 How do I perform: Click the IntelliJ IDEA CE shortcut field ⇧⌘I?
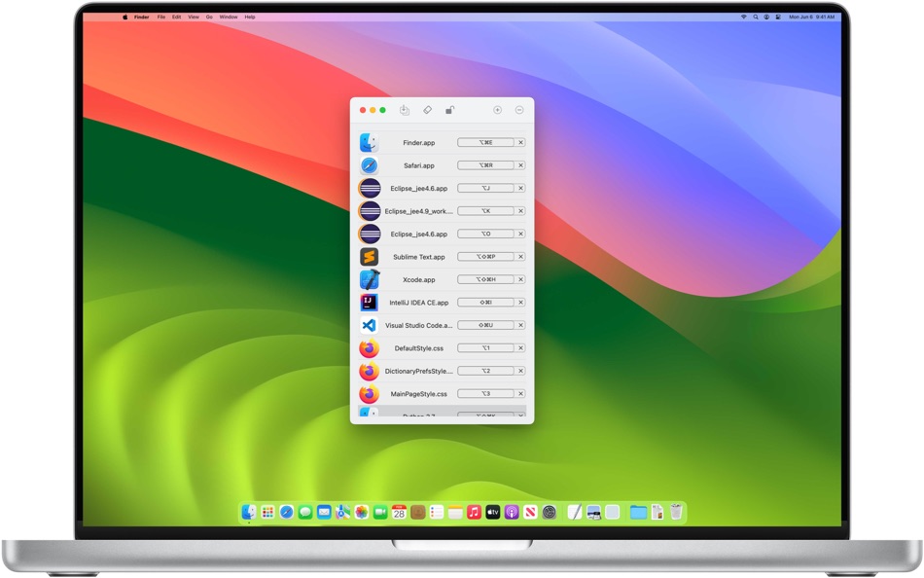pos(485,303)
